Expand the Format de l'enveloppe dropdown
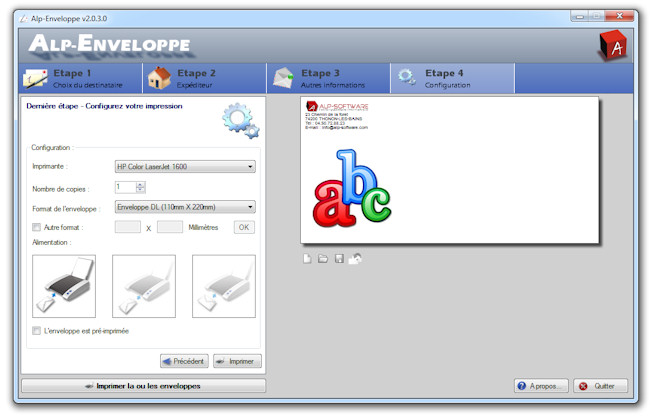The width and height of the screenshot is (650, 416). (185, 207)
